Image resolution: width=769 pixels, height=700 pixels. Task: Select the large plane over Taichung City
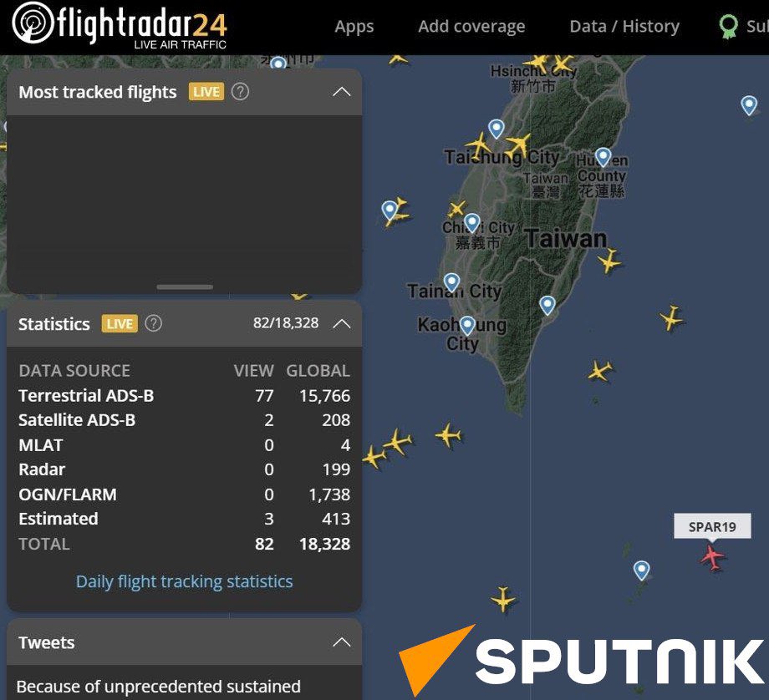(518, 145)
